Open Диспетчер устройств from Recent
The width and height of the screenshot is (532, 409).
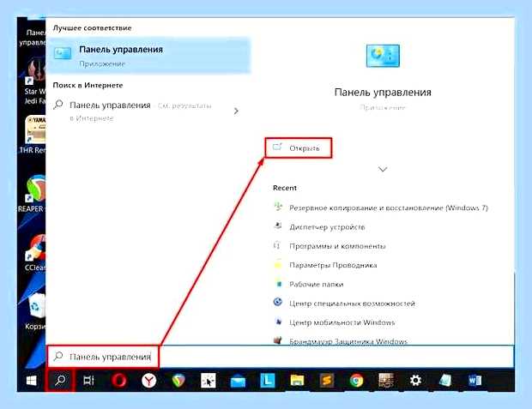[319, 227]
